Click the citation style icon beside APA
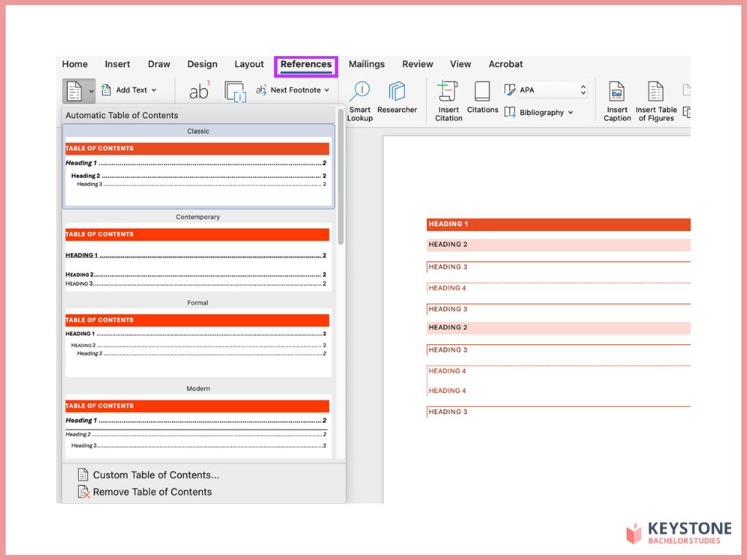 point(510,90)
